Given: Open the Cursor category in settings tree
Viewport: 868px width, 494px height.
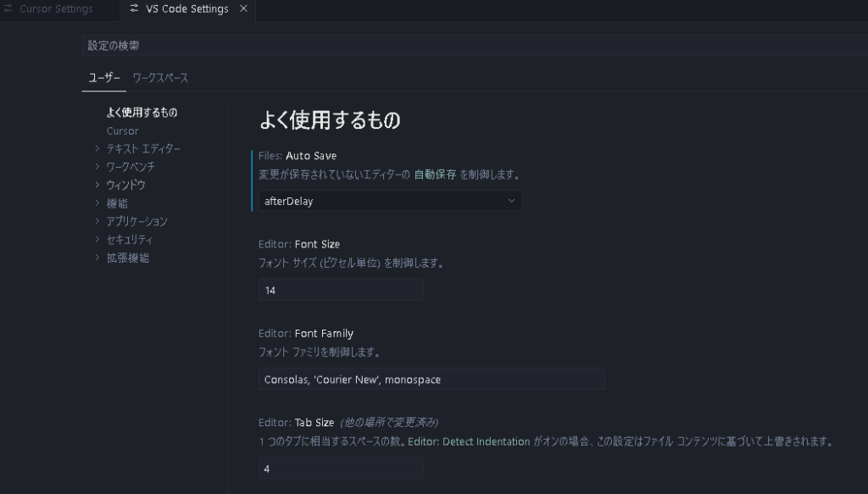Looking at the screenshot, I should (x=123, y=131).
